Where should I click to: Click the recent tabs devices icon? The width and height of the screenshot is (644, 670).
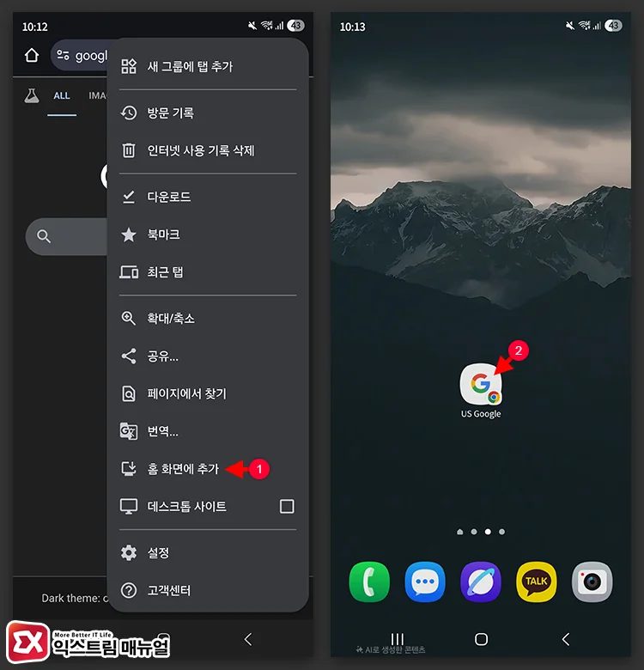click(x=129, y=272)
